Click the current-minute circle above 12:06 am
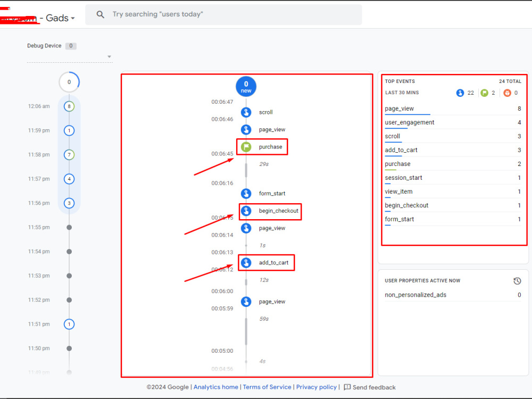This screenshot has width=532, height=399. [x=69, y=82]
